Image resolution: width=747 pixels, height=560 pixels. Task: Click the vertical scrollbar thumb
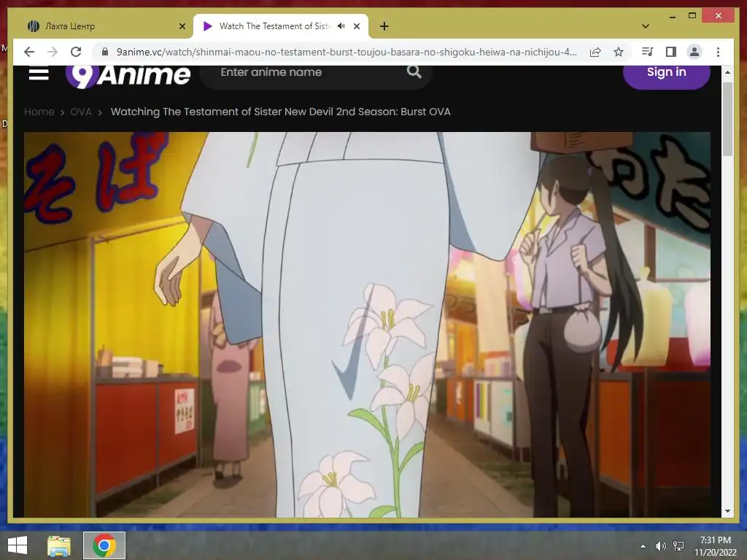tap(727, 119)
